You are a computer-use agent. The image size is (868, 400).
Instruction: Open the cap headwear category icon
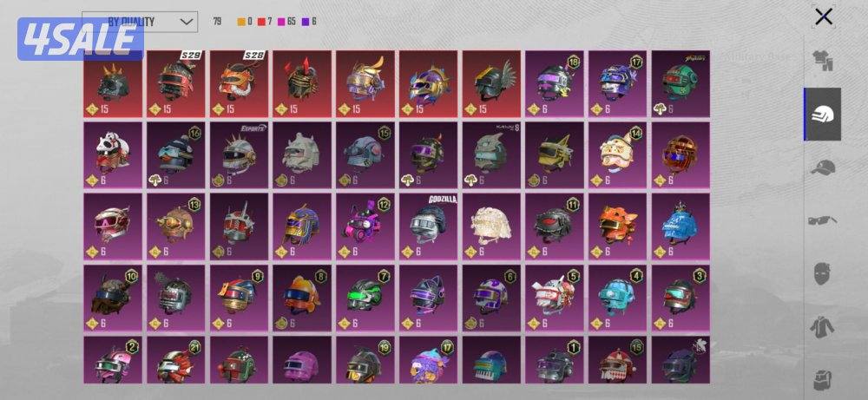pyautogui.click(x=824, y=167)
